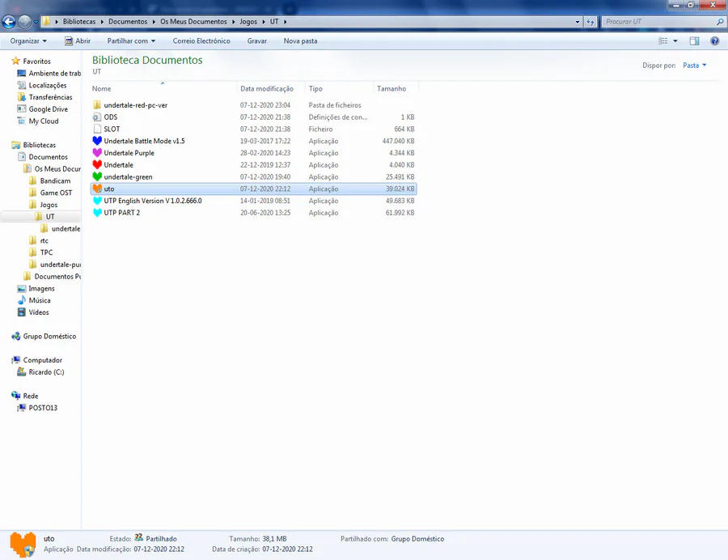Select Localizações in the sidebar
Screen dimensions: 728x560
click(x=42, y=85)
